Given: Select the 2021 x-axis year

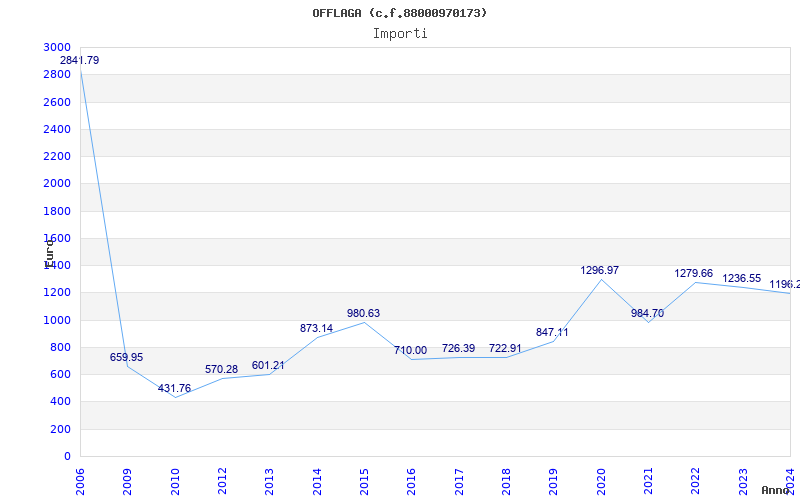Looking at the screenshot, I should click(648, 481).
